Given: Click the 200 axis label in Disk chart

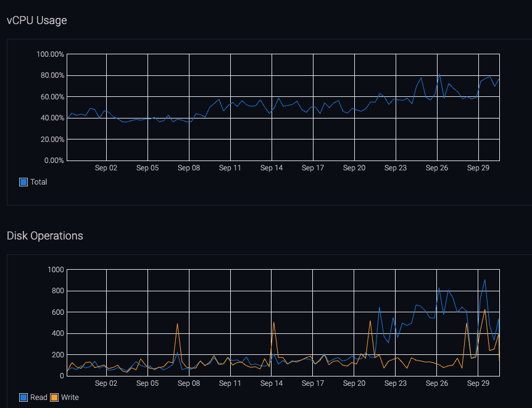Looking at the screenshot, I should (x=57, y=355).
